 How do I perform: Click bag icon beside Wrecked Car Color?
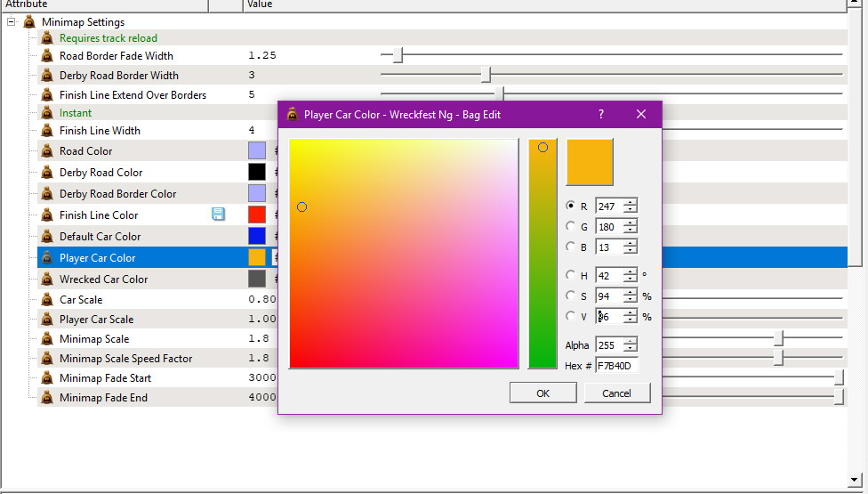click(x=48, y=279)
